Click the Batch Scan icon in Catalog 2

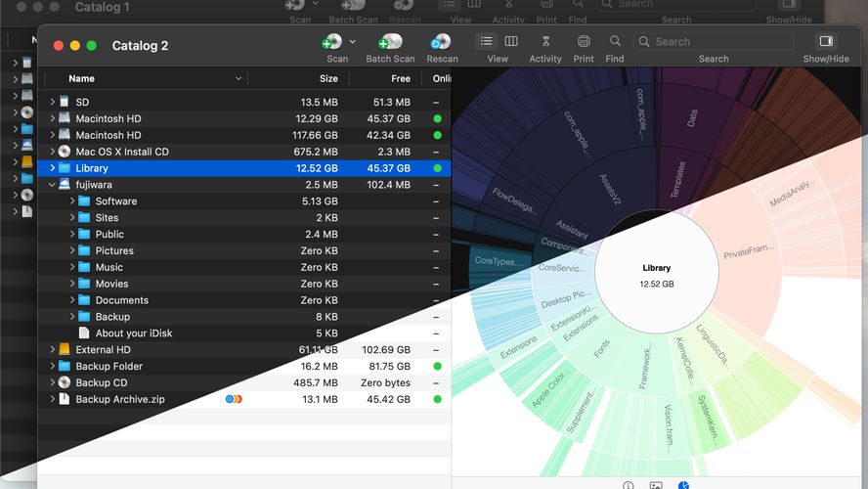390,41
